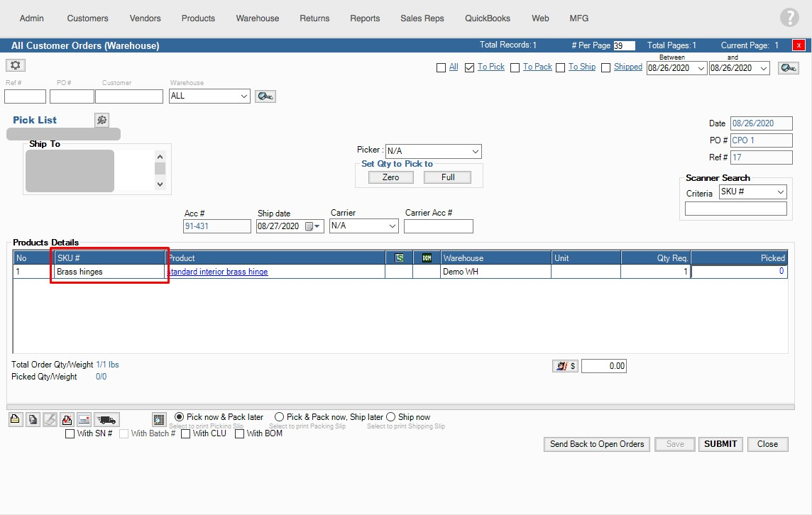Select Pick & Pack now, Ship later
Viewport: 812px width, 515px height.
pyautogui.click(x=280, y=417)
